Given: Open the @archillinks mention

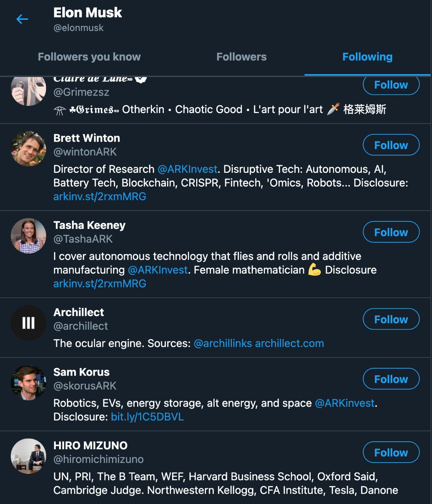Looking at the screenshot, I should [x=222, y=343].
